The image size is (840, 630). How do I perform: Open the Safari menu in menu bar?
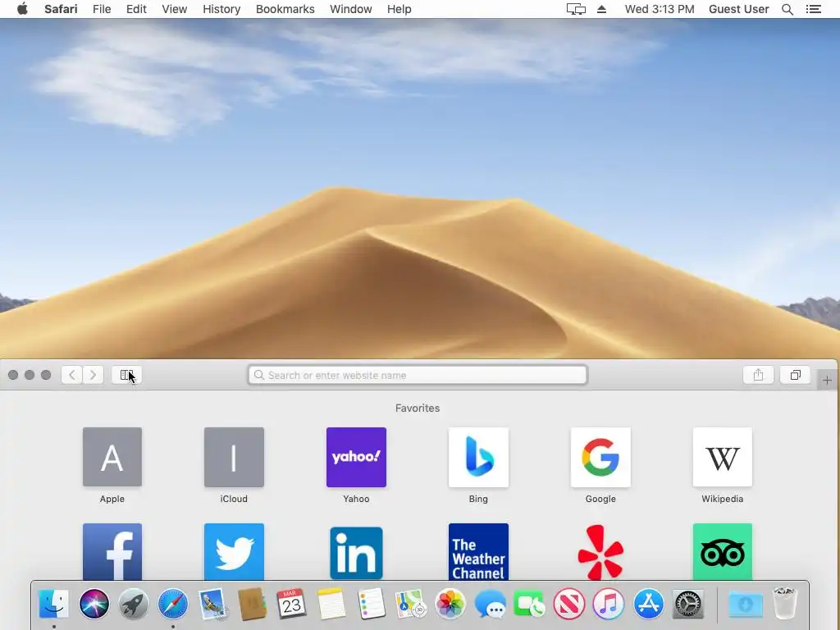pos(61,9)
